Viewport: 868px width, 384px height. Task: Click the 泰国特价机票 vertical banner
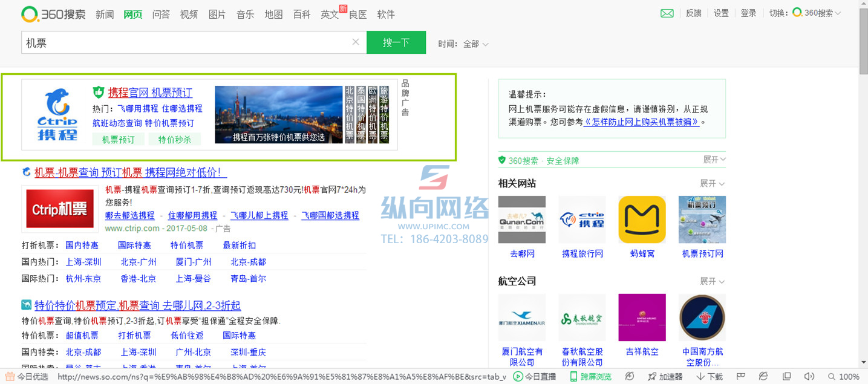(x=361, y=114)
